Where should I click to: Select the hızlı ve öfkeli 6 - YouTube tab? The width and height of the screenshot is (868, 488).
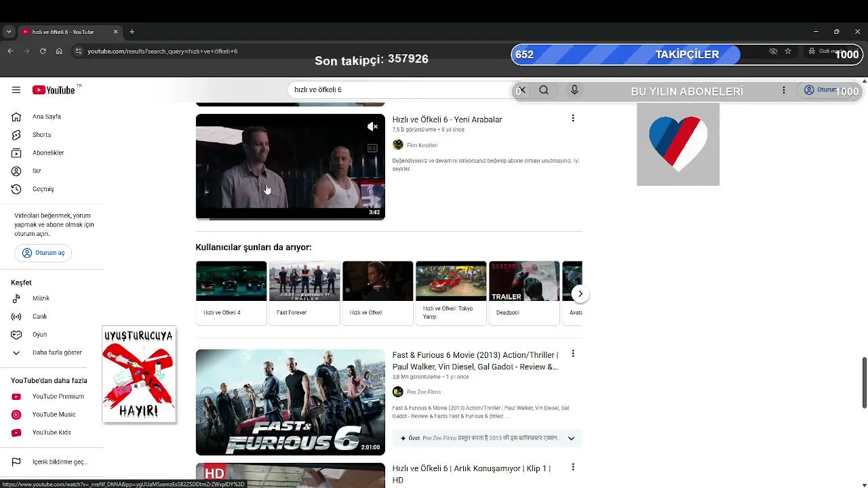coord(70,32)
